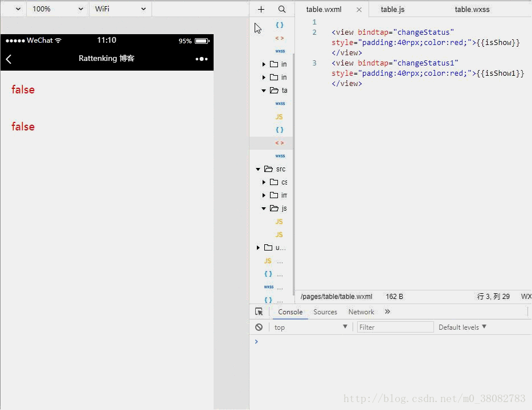Viewport: 532px width, 410px height.
Task: Click the row-column indicator 行 3, 列 29
Action: [493, 297]
